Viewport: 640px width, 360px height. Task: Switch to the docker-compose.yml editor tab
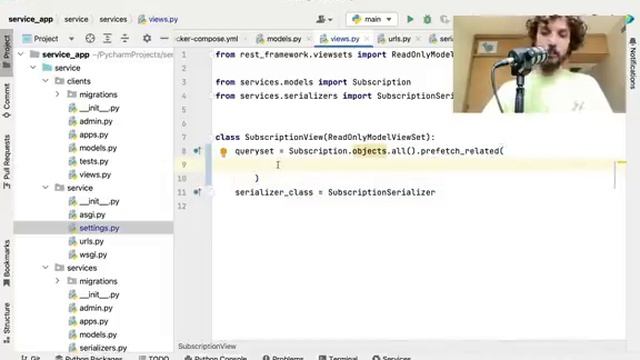coord(207,39)
